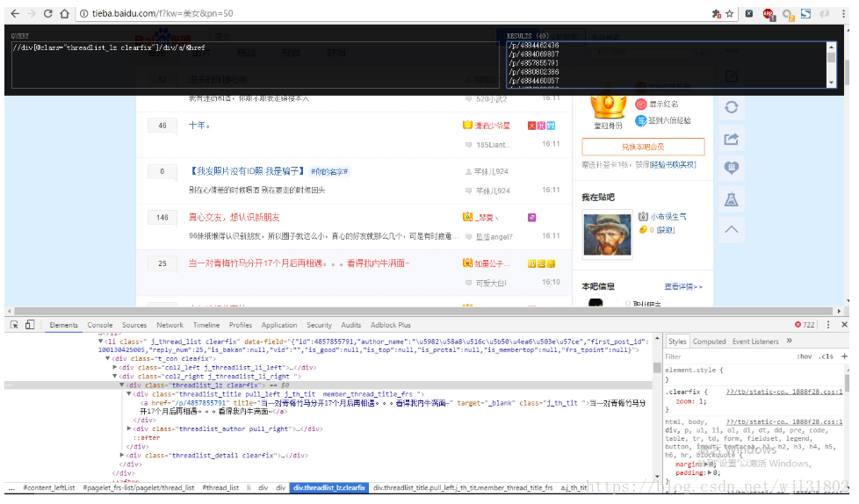This screenshot has width=859, height=504.
Task: Open the Sources tab
Action: coord(134,325)
